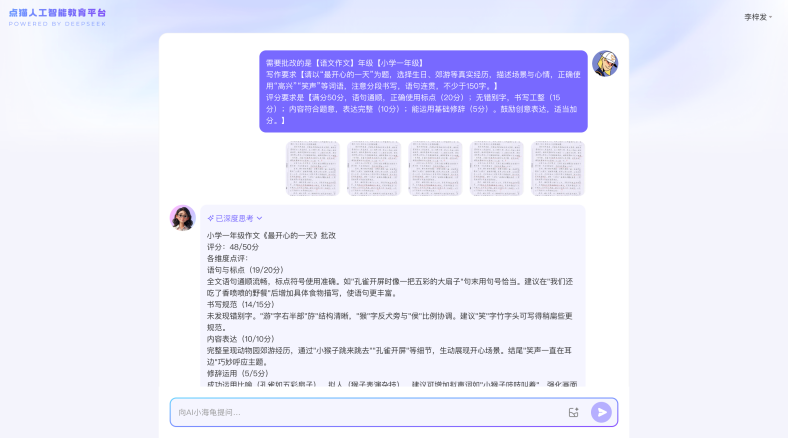Open the fifth uploaded essay thumbnail

(x=558, y=168)
